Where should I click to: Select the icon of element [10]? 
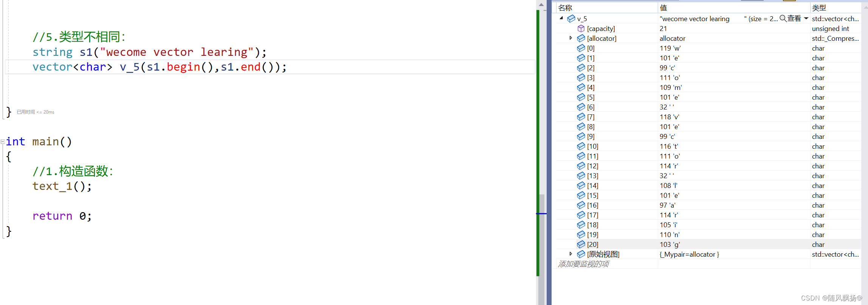[581, 146]
